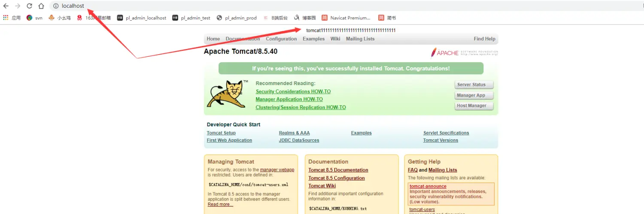This screenshot has width=644, height=214.
Task: Open Mailing Lists link under Getting Help
Action: tap(443, 170)
